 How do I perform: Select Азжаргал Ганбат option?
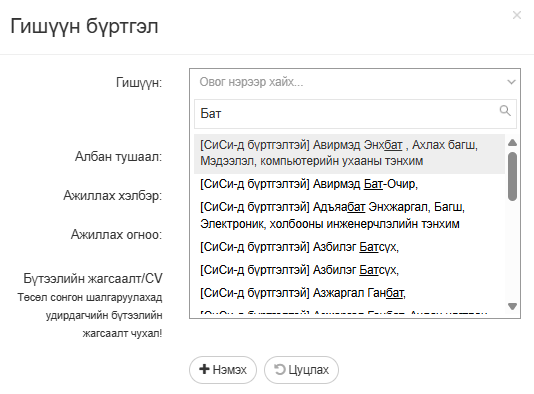click(x=349, y=293)
